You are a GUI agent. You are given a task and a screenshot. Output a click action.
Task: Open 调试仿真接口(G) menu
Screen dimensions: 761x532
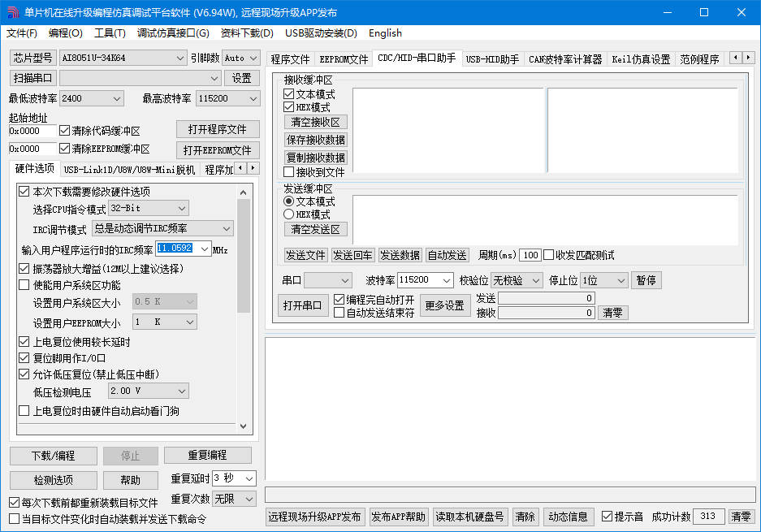coord(173,33)
